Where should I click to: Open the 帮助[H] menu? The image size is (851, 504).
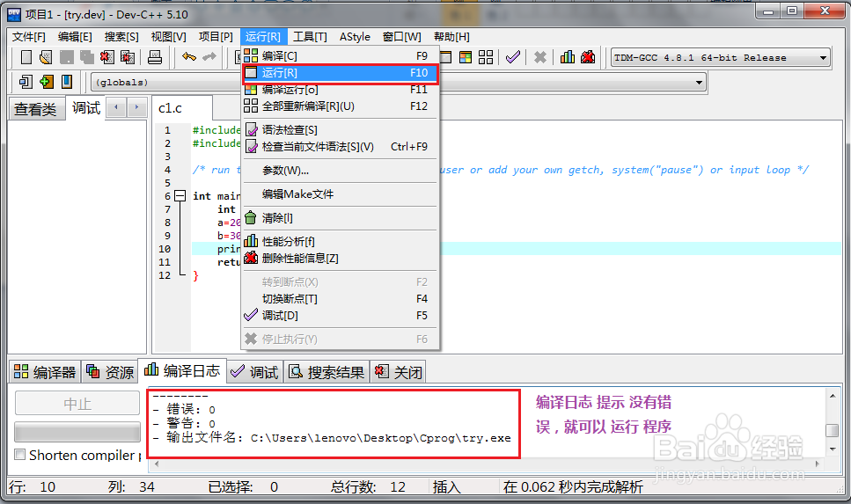click(451, 37)
